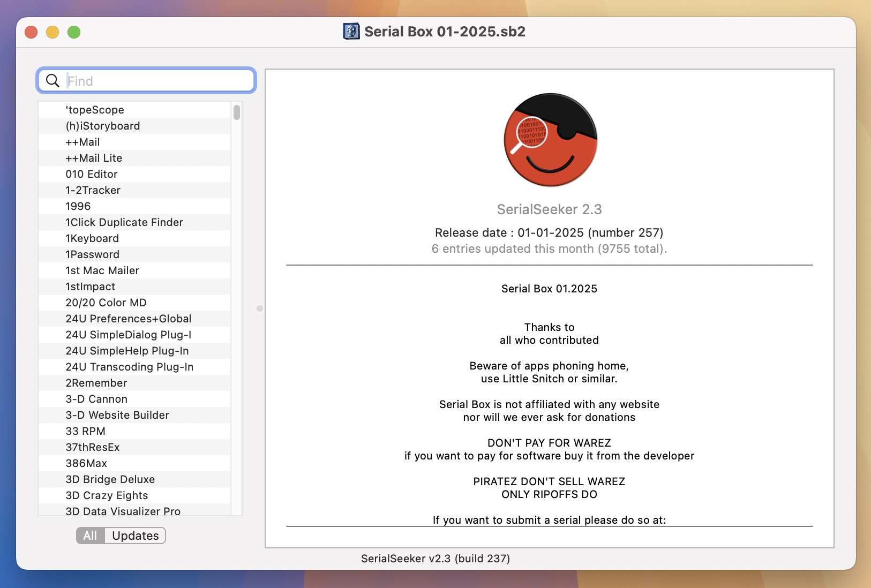Select the 24U SimpleHelp Plug-In entry
The image size is (871, 588).
pos(134,351)
